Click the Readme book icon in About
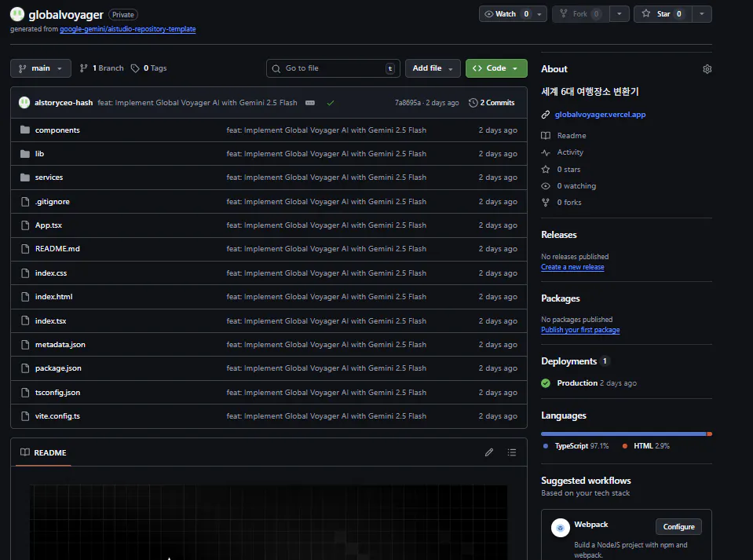 click(546, 135)
